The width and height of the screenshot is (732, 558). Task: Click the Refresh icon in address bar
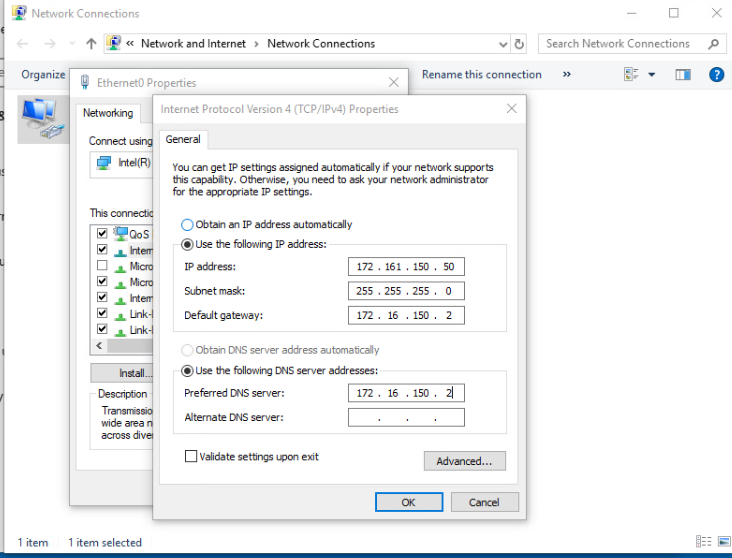pyautogui.click(x=519, y=44)
